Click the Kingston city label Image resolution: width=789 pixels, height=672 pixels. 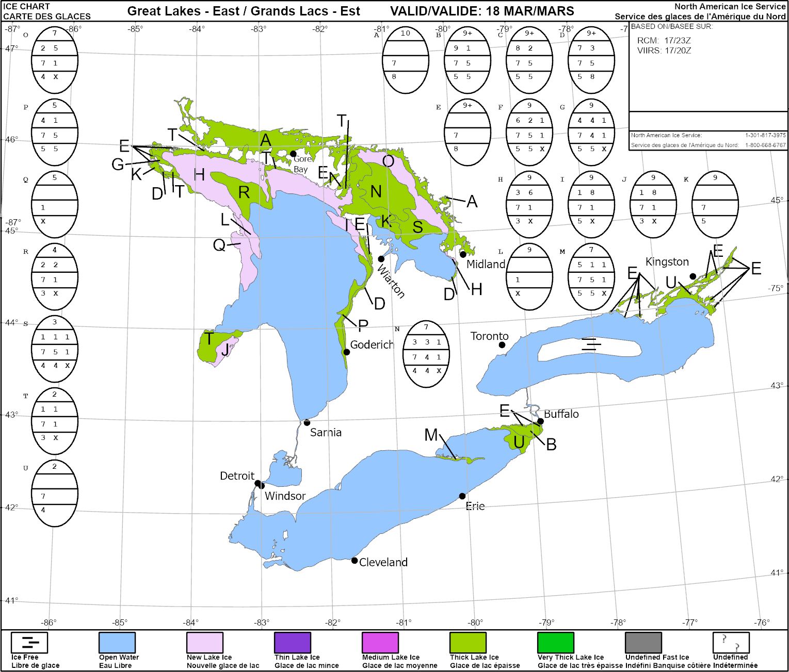pyautogui.click(x=667, y=262)
